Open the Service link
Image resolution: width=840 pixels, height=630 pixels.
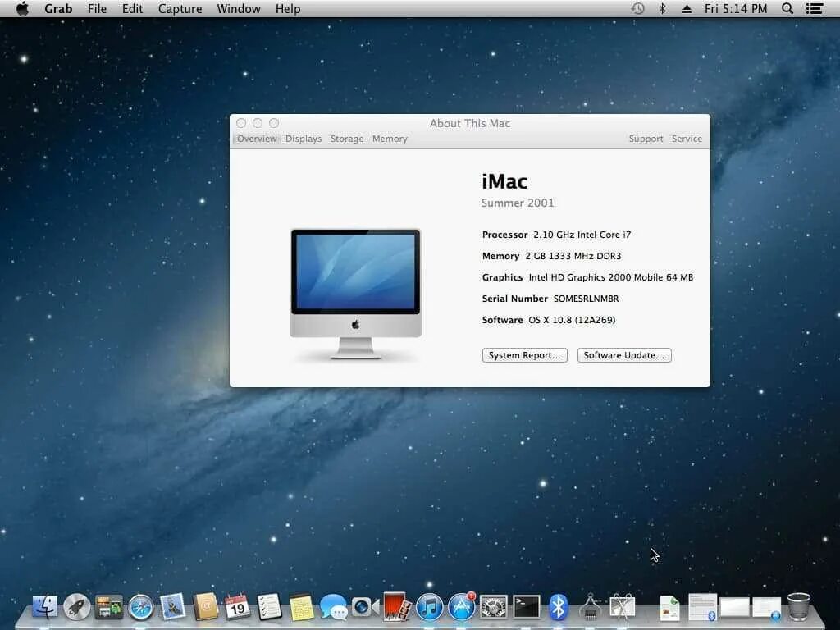tap(687, 139)
